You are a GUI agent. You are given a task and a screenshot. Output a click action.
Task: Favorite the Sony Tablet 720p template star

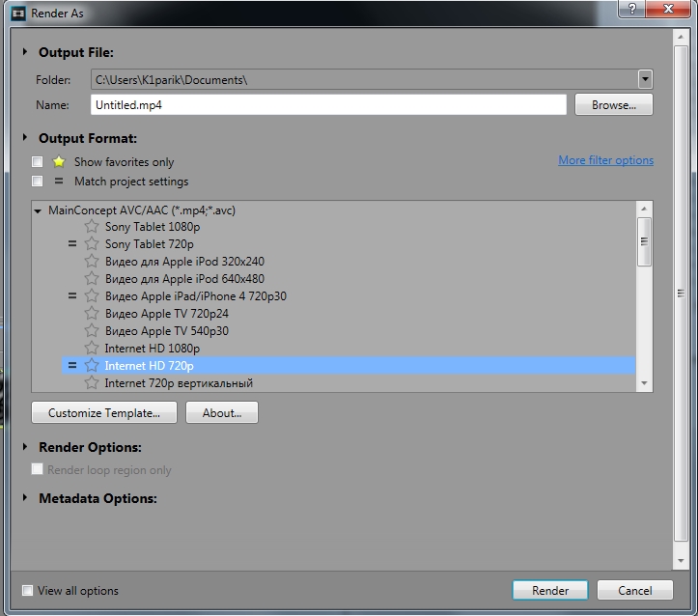(x=92, y=244)
